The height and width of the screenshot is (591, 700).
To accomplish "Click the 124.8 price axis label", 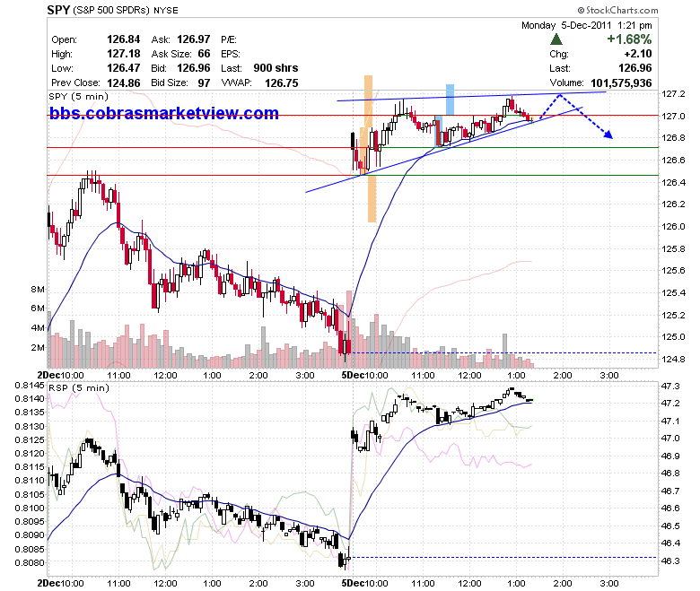I will click(673, 359).
